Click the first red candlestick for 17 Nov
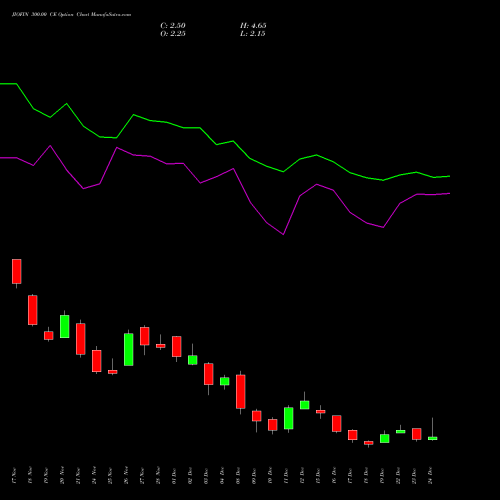 point(17,271)
